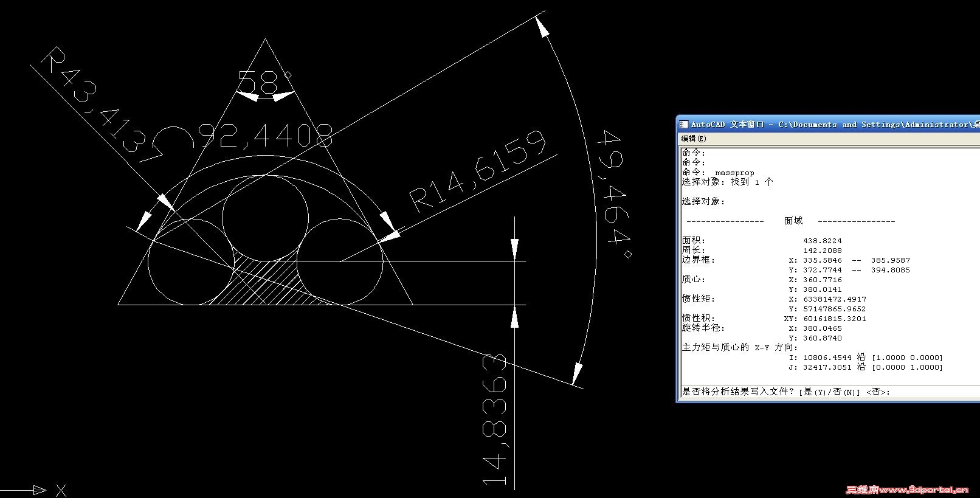
Task: Open the 编辑(E) menu in text window
Action: 694,139
